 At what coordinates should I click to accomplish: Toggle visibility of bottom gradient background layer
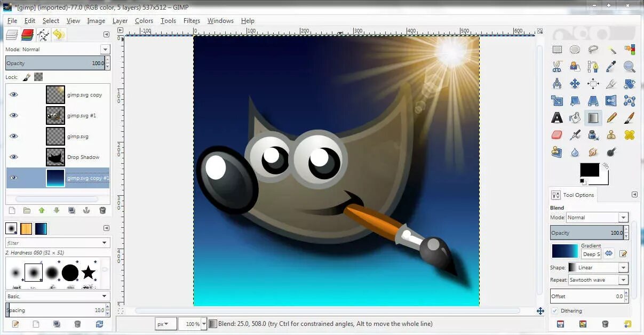(x=14, y=178)
